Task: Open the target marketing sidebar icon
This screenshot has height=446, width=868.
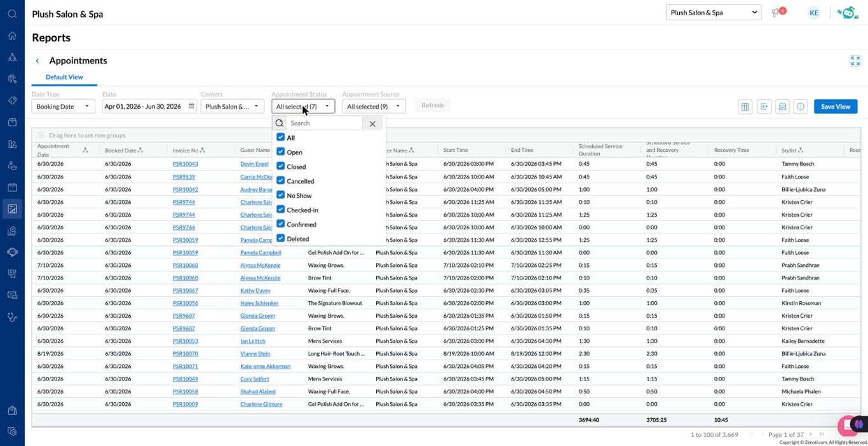Action: (12, 79)
